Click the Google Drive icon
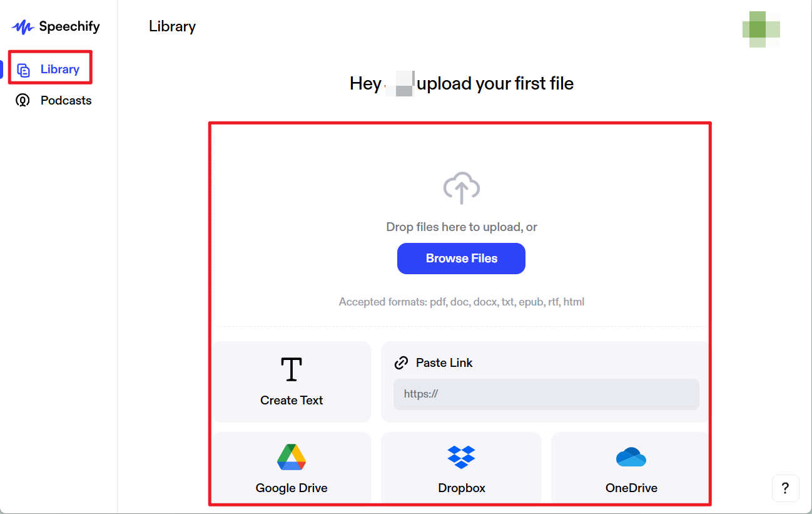The image size is (812, 514). click(292, 457)
